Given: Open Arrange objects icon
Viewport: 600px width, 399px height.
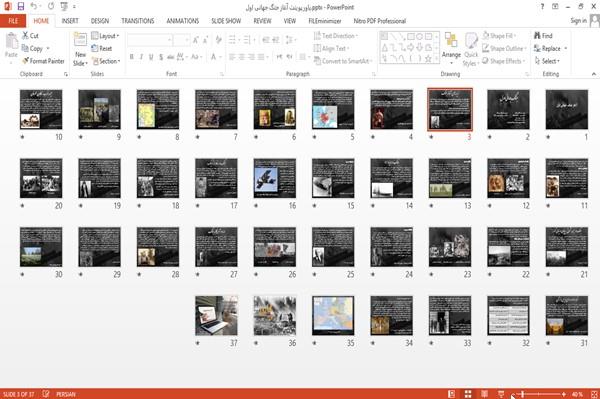Looking at the screenshot, I should pyautogui.click(x=451, y=41).
